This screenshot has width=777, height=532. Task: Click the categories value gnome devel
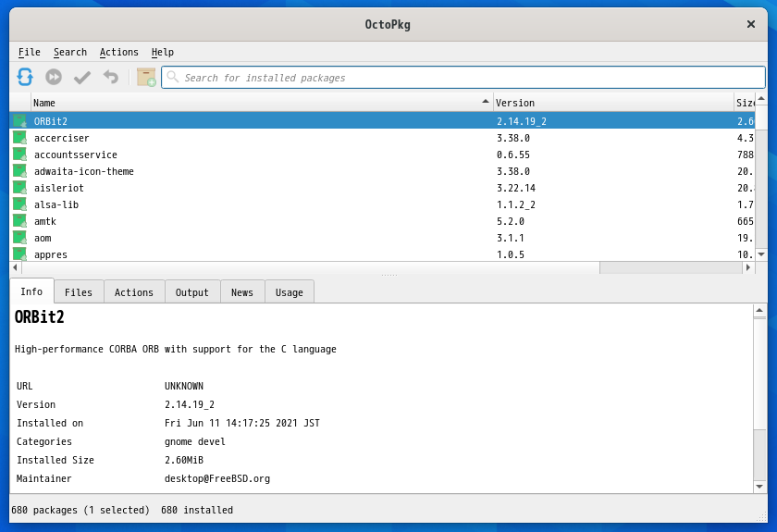195,441
